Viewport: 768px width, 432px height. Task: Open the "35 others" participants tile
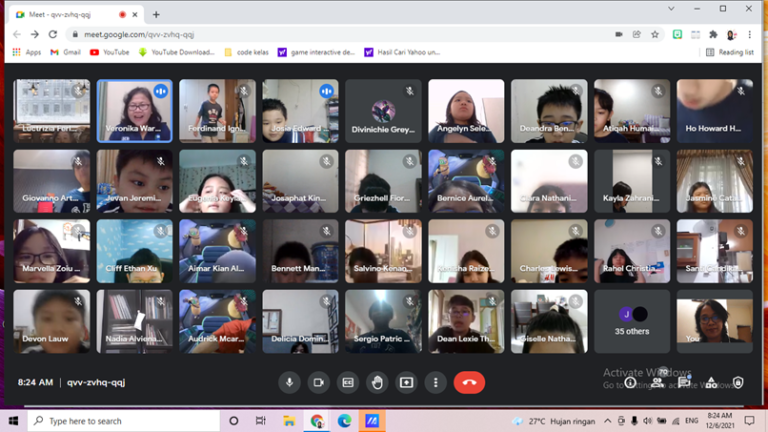point(632,321)
